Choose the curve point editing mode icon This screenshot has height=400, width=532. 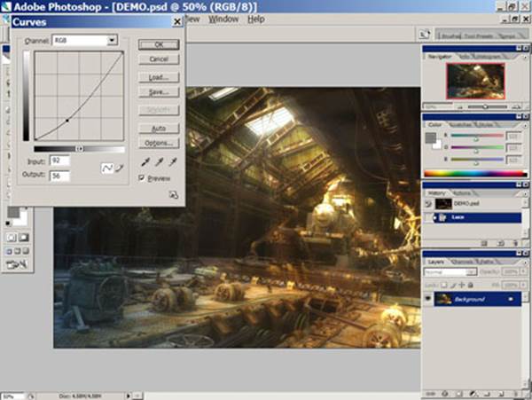pyautogui.click(x=107, y=168)
